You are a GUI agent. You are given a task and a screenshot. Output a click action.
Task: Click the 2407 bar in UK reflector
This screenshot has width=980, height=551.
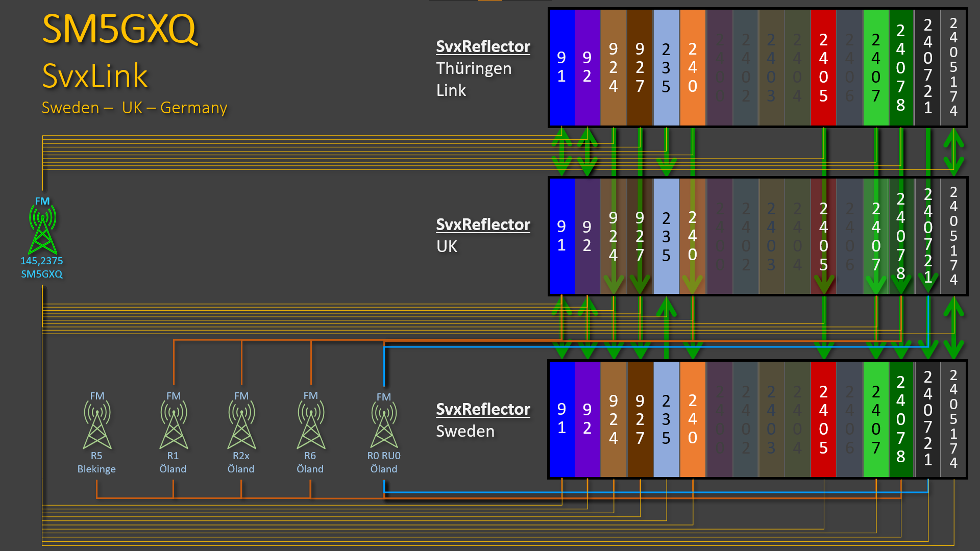pyautogui.click(x=876, y=236)
